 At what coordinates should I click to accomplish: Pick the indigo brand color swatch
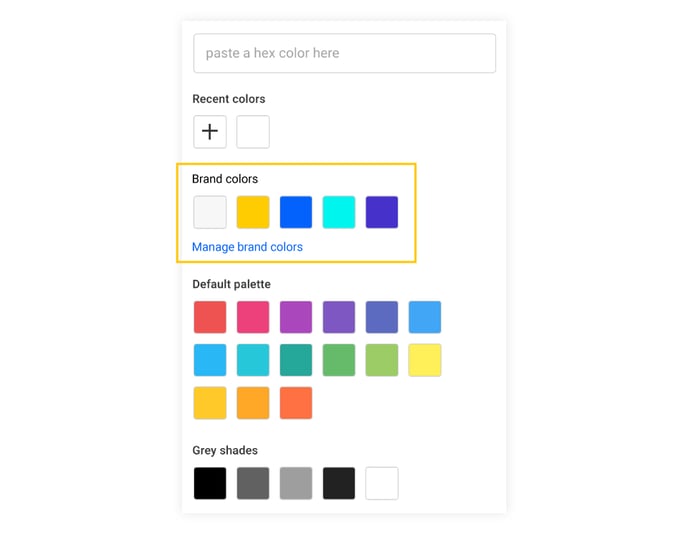(x=382, y=212)
